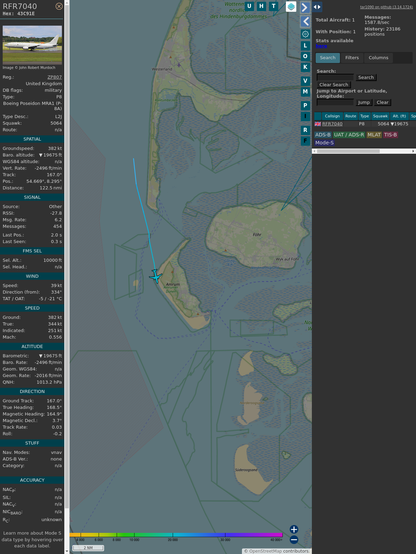This screenshot has height=554, width=416.
Task: Click the Clear Search button
Action: [x=334, y=84]
